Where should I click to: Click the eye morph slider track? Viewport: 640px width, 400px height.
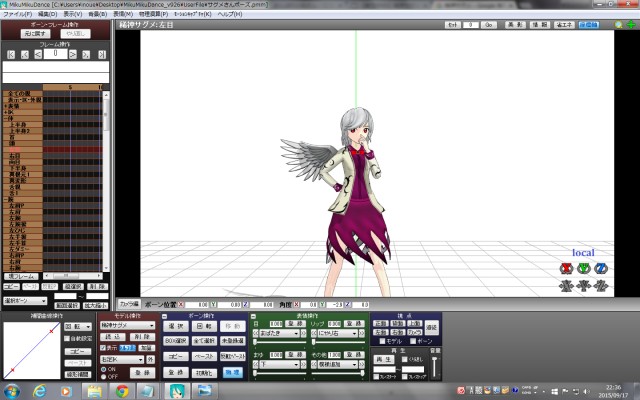(x=280, y=342)
